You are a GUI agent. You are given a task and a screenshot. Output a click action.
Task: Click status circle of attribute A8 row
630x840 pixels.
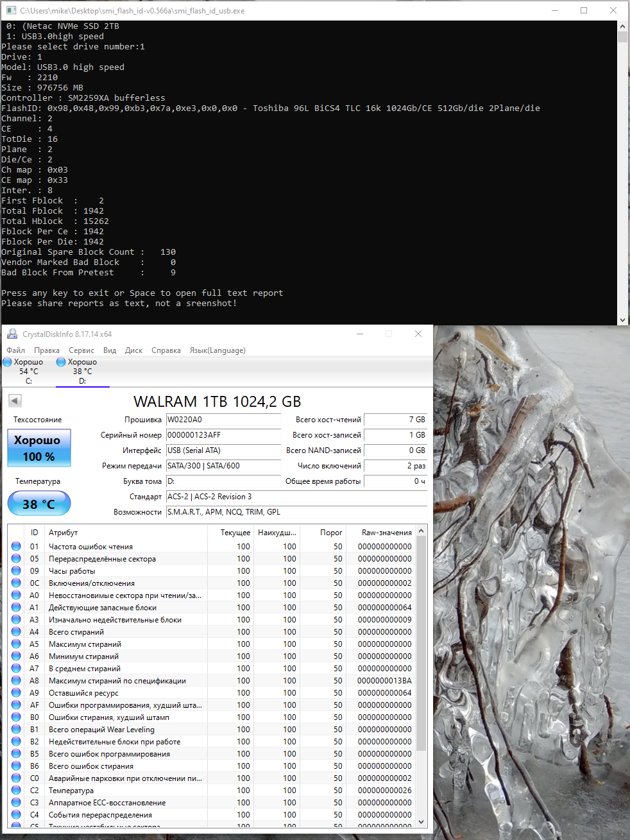[x=16, y=680]
